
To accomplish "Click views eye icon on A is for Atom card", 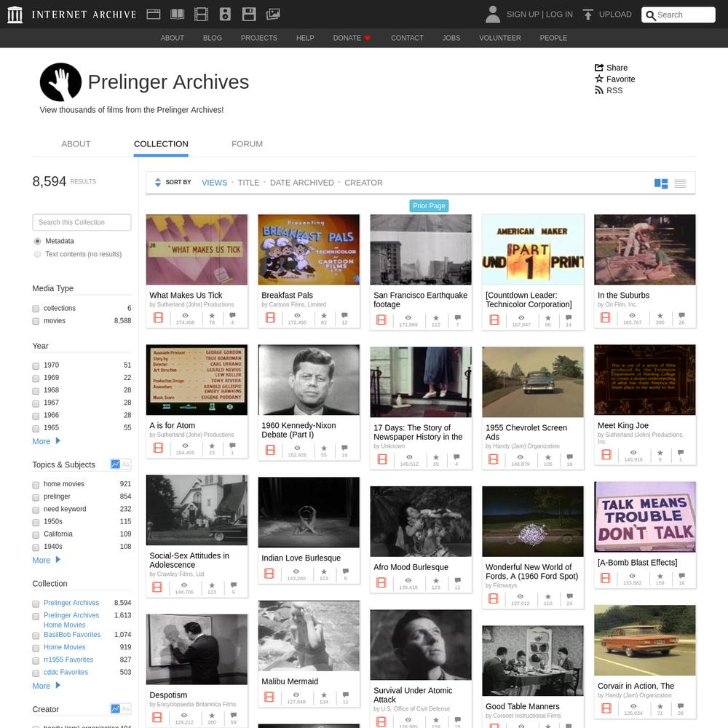I will 185,446.
